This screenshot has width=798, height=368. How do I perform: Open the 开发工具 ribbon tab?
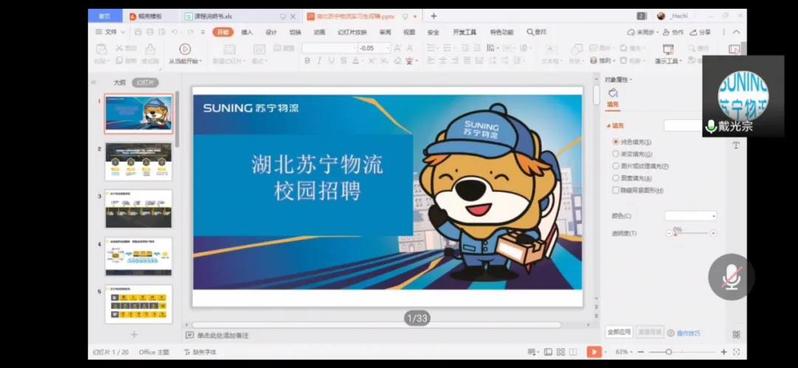point(464,32)
